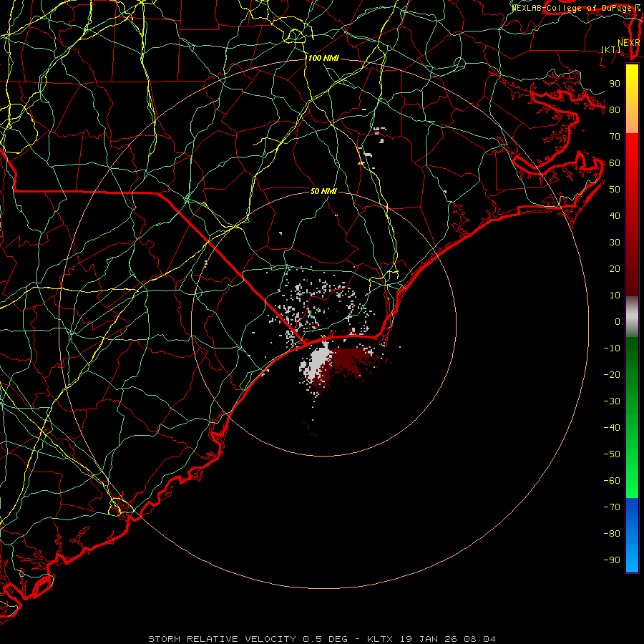Screen dimensions: 644x644
Task: Click the -10 value on velocity scale
Action: (x=612, y=348)
